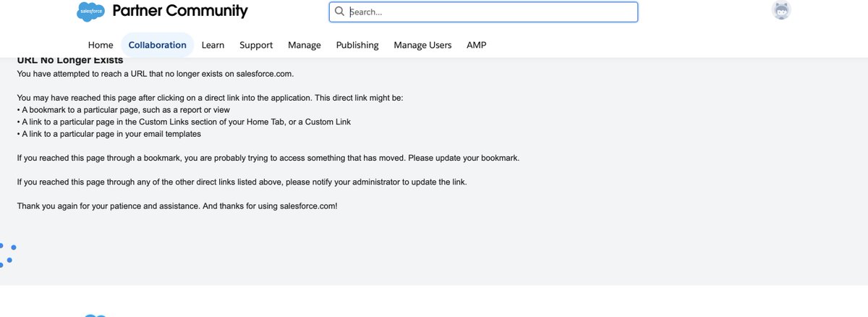
Task: Focus the Search input field
Action: (483, 12)
